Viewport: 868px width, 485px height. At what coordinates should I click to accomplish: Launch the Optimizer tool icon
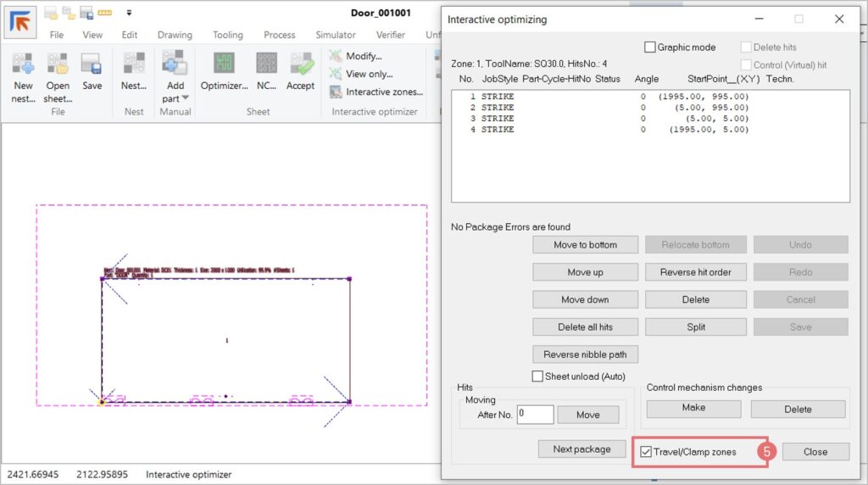tap(224, 64)
